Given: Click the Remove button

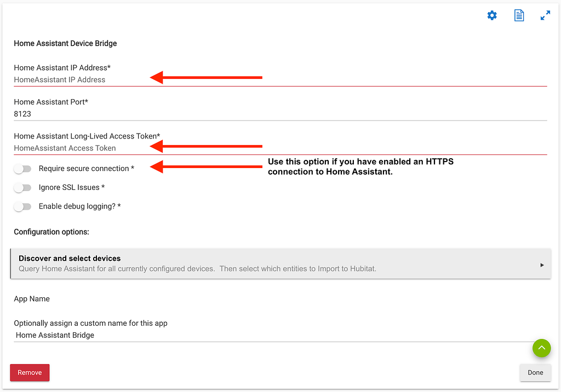Looking at the screenshot, I should click(30, 372).
